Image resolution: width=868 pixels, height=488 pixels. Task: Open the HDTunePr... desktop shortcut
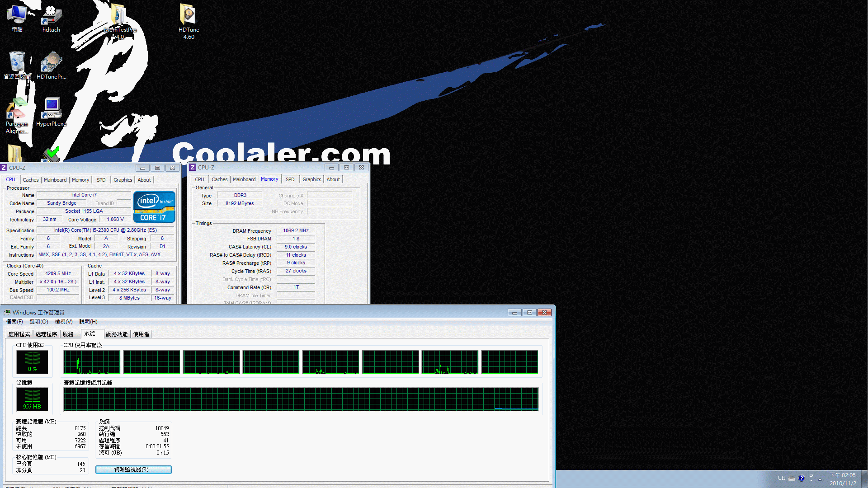click(51, 66)
